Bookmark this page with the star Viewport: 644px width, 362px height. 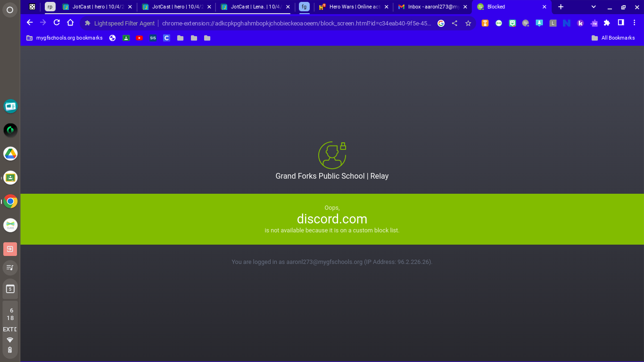click(x=468, y=23)
